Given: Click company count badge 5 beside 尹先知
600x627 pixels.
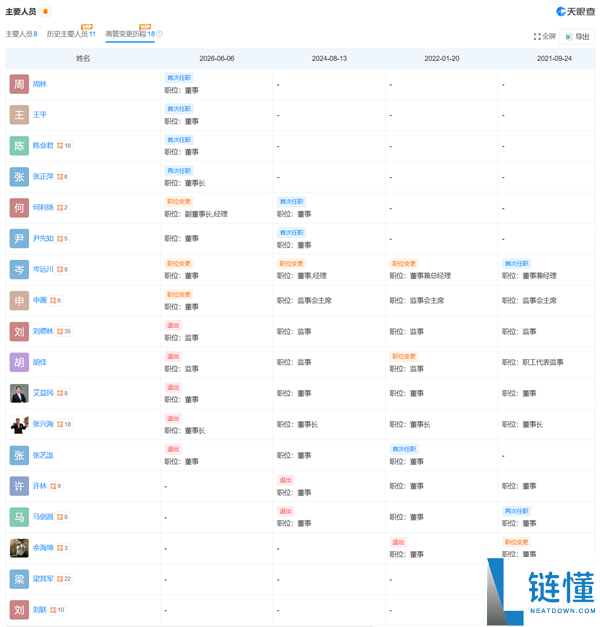Looking at the screenshot, I should click(62, 238).
